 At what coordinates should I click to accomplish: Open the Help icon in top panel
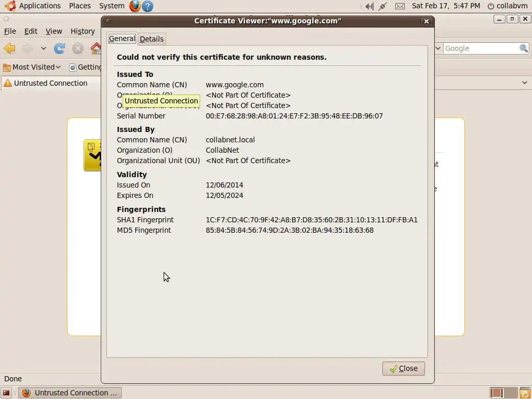tap(148, 6)
